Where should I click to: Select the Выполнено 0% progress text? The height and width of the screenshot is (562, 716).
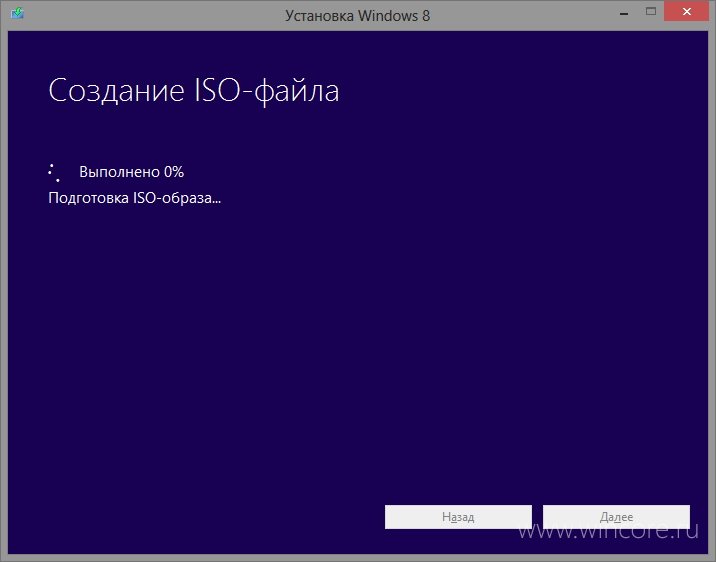pyautogui.click(x=132, y=172)
